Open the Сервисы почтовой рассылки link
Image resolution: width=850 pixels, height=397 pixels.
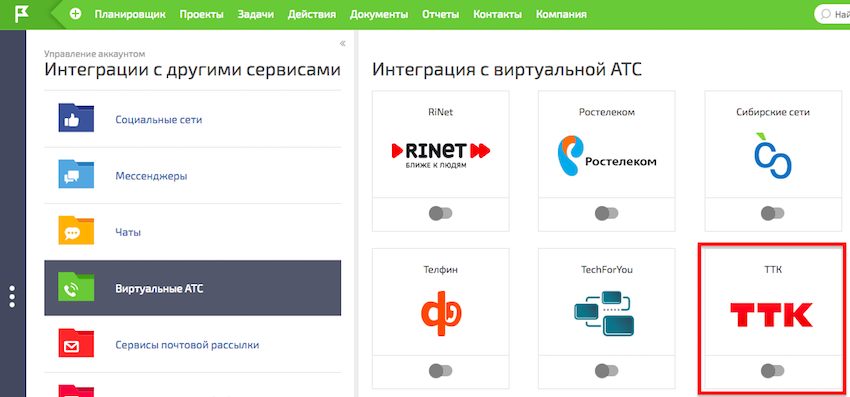187,344
